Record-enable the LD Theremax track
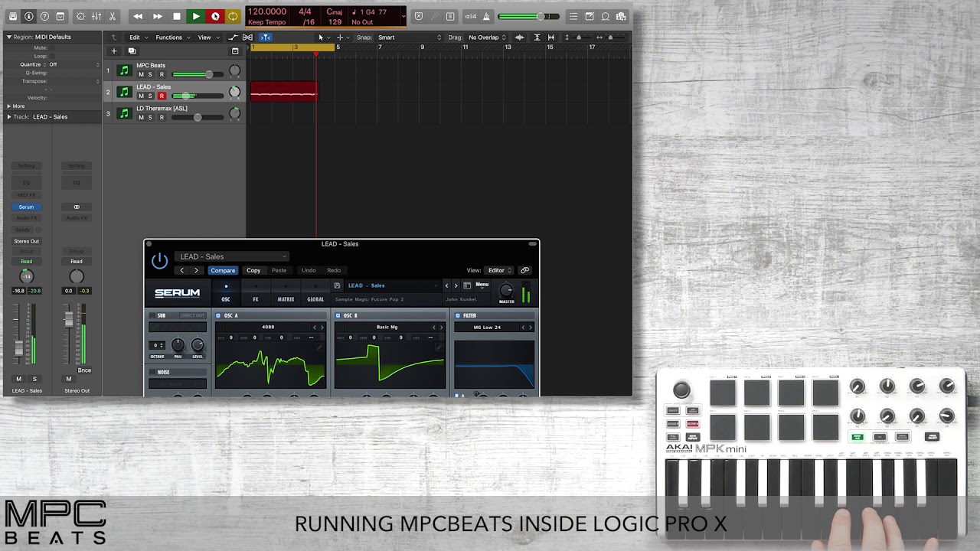Image resolution: width=980 pixels, height=551 pixels. (x=162, y=117)
